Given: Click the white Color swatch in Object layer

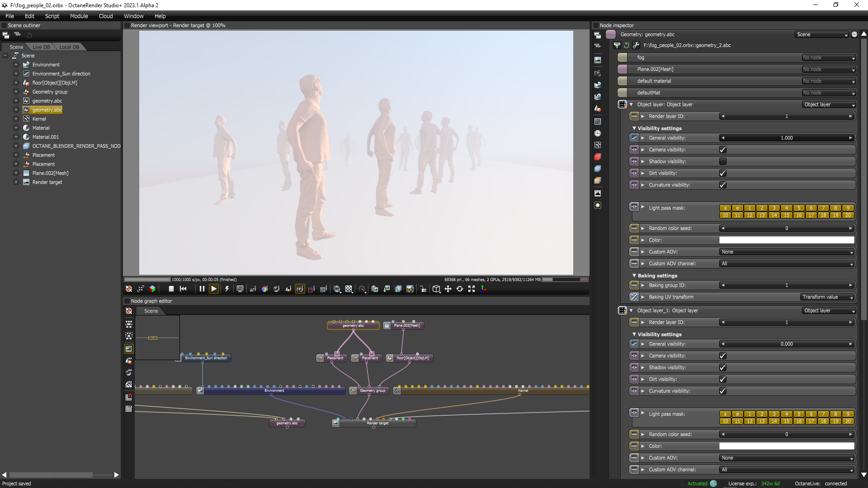Looking at the screenshot, I should pyautogui.click(x=787, y=240).
